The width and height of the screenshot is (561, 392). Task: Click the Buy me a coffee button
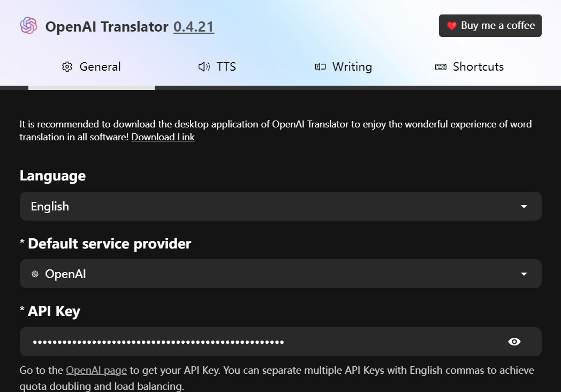490,26
